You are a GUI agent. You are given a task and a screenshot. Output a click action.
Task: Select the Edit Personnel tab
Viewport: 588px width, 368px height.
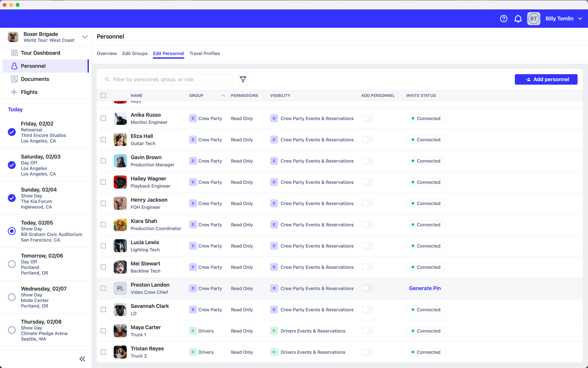click(169, 53)
